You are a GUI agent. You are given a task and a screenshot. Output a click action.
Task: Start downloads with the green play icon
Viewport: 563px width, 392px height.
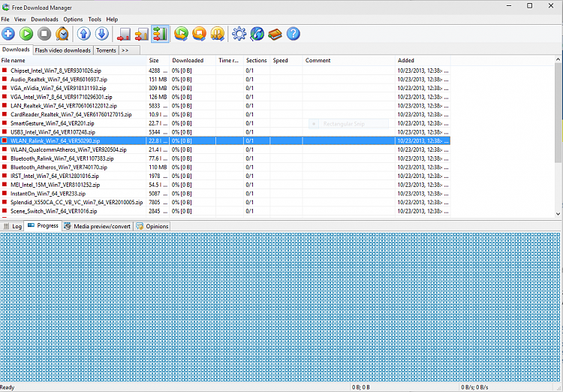(x=26, y=34)
